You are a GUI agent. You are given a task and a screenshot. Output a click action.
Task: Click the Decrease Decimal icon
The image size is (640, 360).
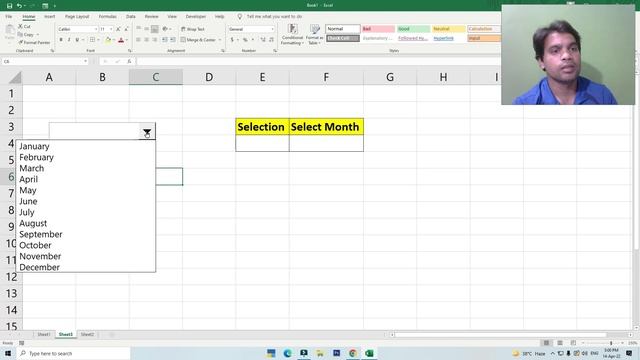coord(271,40)
